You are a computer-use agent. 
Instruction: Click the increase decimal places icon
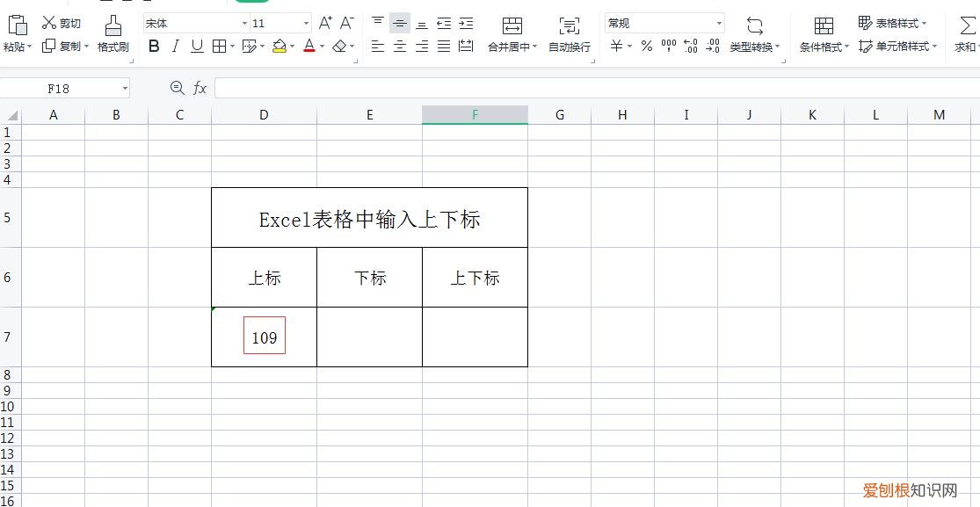(x=691, y=46)
